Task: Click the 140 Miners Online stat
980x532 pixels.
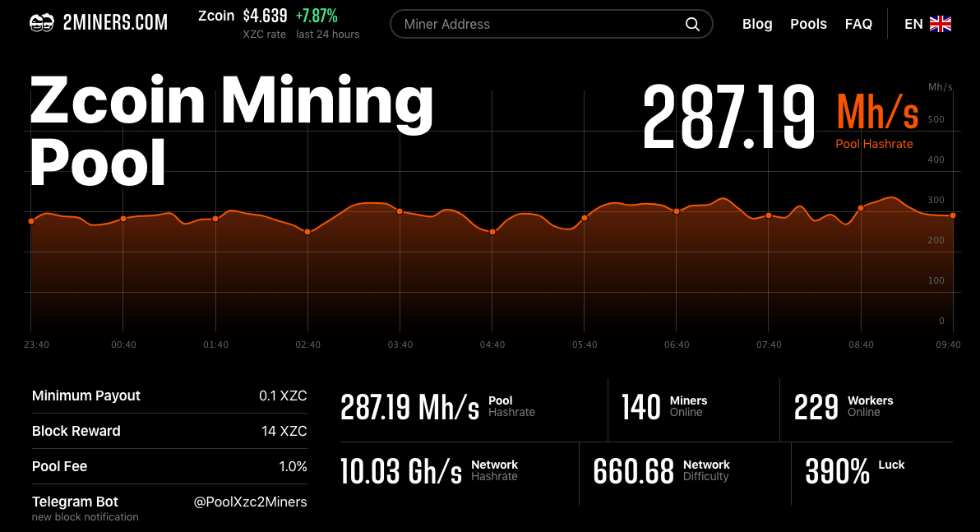Action: point(664,407)
